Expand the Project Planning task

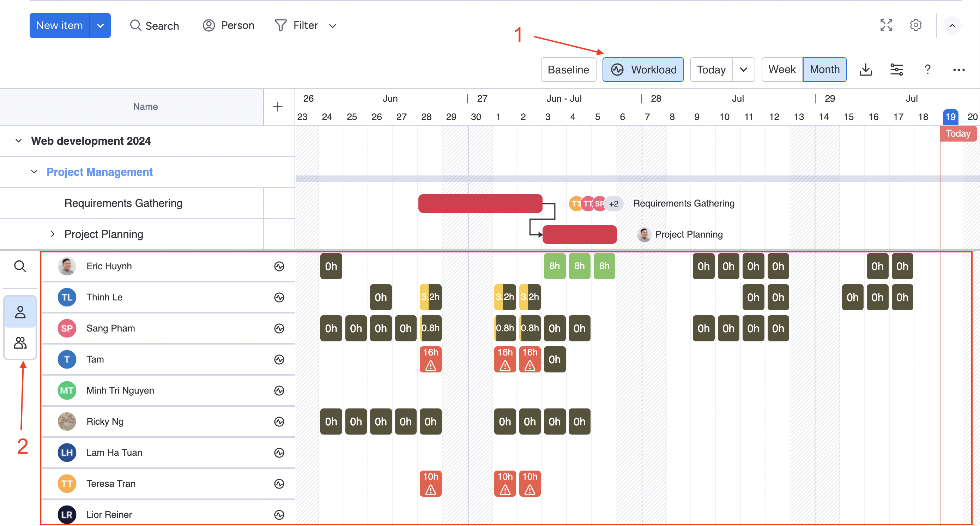pyautogui.click(x=52, y=234)
